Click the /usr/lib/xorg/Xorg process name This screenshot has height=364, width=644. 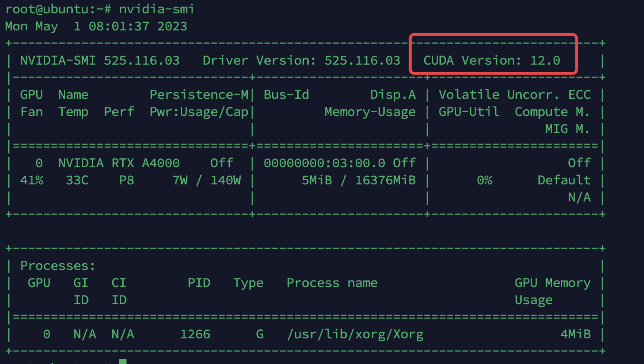tap(355, 334)
